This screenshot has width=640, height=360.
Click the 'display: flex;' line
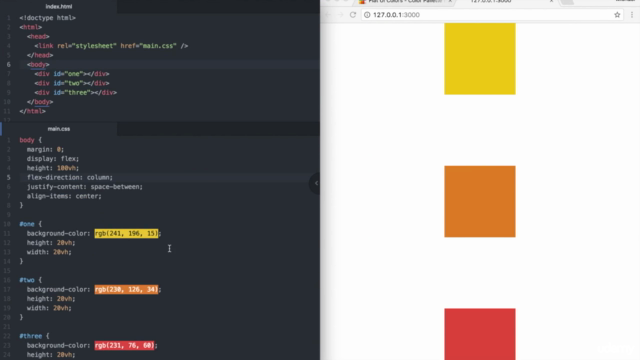pyautogui.click(x=53, y=159)
